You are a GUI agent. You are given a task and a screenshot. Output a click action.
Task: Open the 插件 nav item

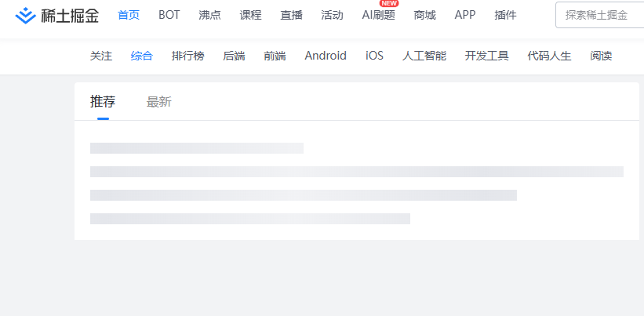(x=505, y=15)
